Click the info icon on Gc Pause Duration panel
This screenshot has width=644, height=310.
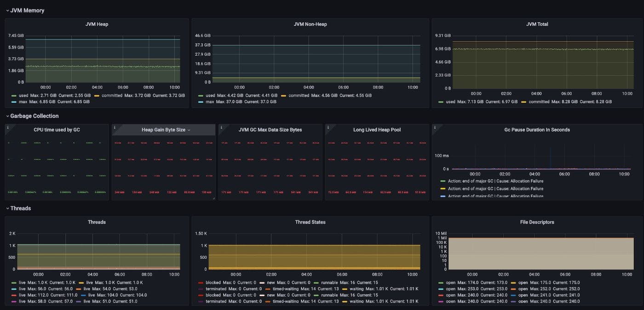[435, 128]
